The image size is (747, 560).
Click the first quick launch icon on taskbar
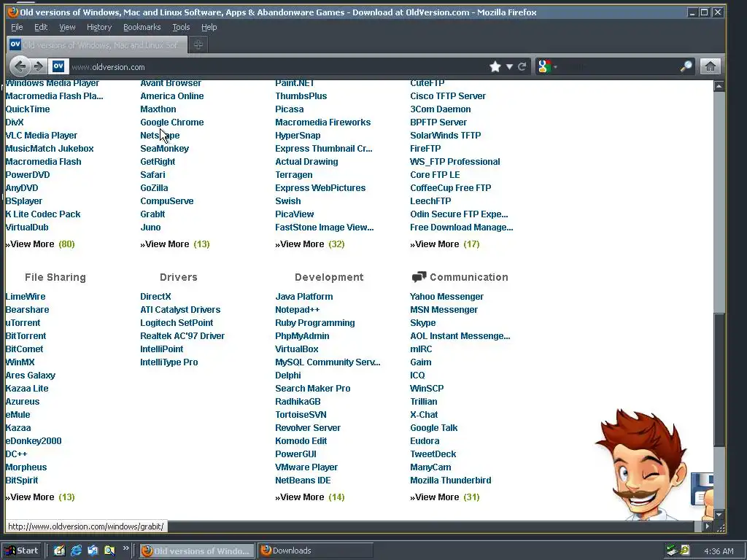tap(59, 551)
